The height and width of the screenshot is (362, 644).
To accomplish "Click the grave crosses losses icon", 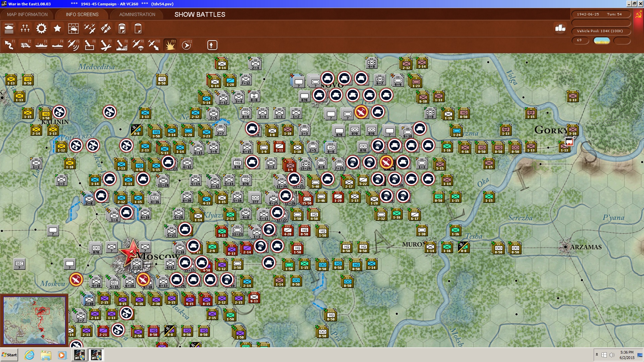I will tap(25, 28).
